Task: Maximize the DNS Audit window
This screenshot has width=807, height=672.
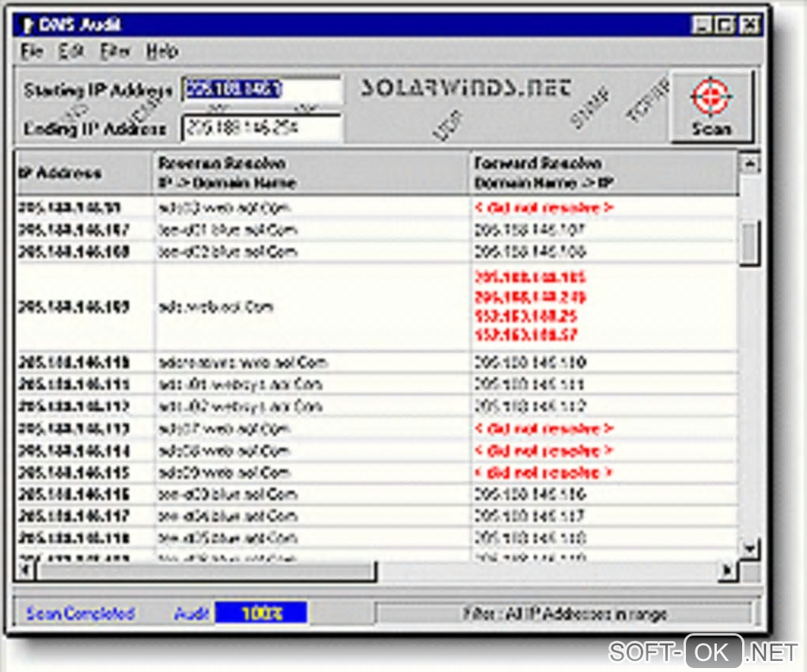Action: [726, 25]
